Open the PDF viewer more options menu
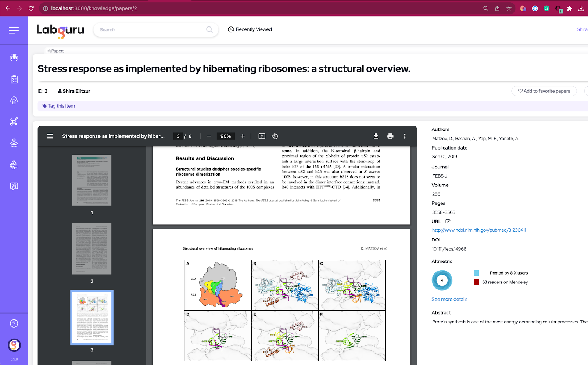This screenshot has height=365, width=588. (x=405, y=136)
